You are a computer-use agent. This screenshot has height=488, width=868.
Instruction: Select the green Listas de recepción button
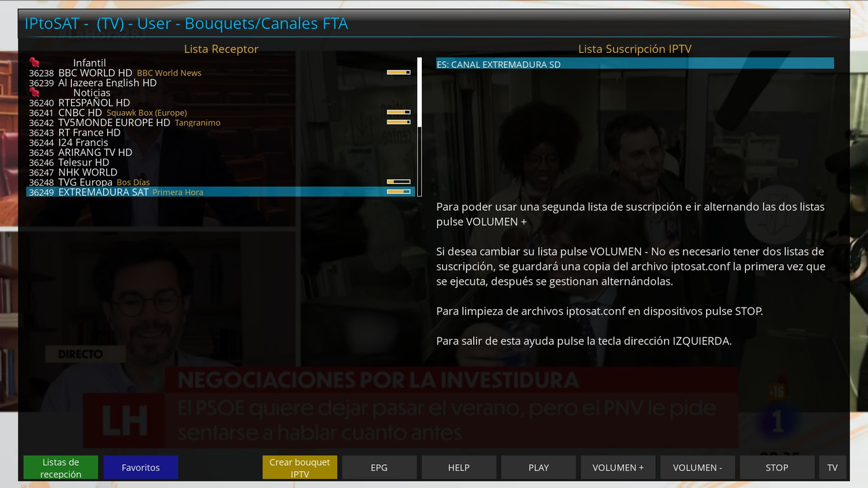pos(60,468)
